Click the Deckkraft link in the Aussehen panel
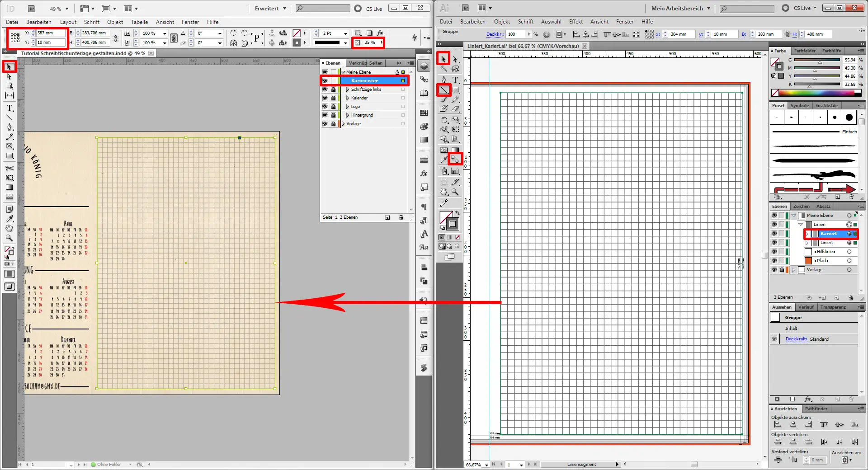 (x=797, y=339)
